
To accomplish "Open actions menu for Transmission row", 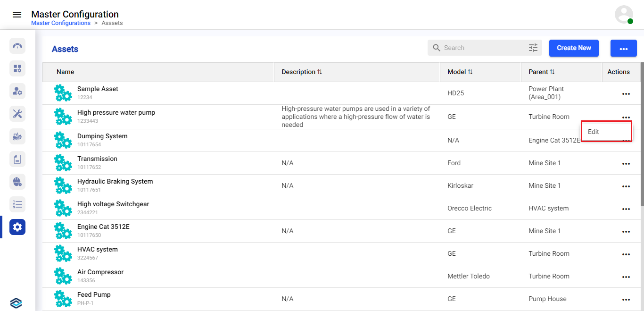I will (x=626, y=164).
